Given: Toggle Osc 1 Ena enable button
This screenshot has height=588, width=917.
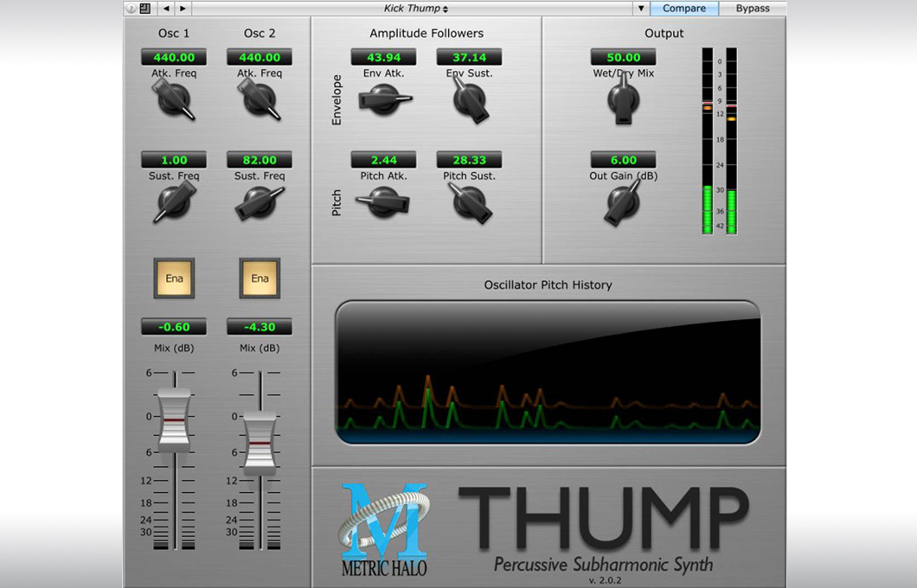Looking at the screenshot, I should [x=174, y=278].
